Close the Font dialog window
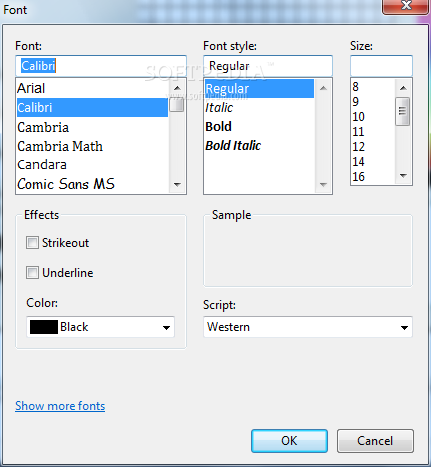The height and width of the screenshot is (467, 431). click(x=406, y=6)
